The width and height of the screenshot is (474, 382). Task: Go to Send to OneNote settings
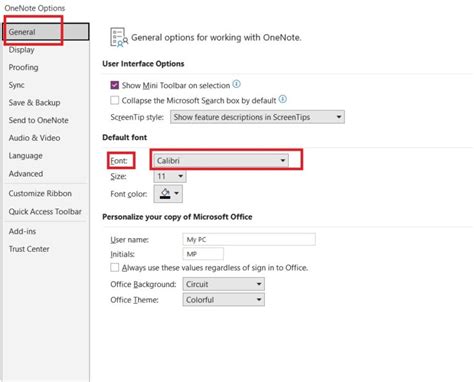coord(39,120)
